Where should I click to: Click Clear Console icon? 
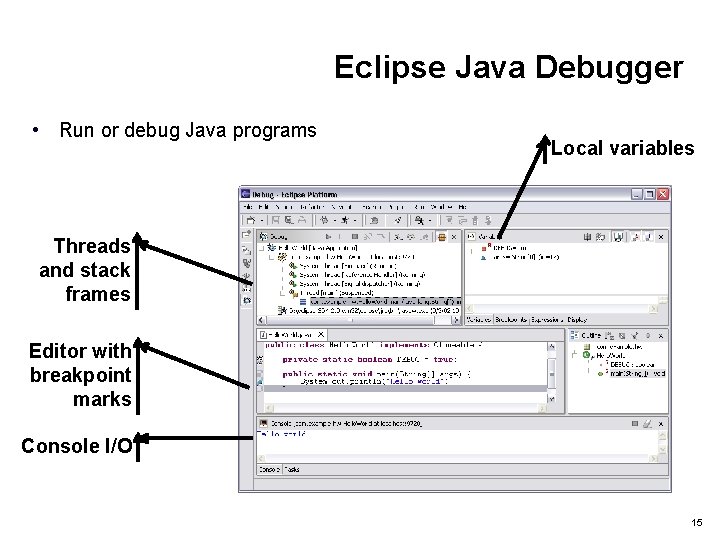coord(647,423)
